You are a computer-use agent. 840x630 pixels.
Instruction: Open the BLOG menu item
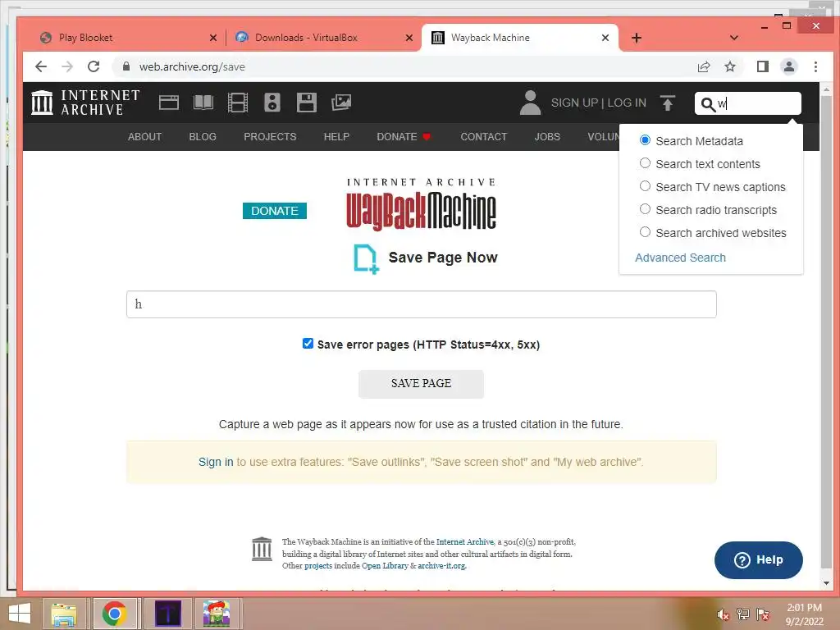coord(203,137)
